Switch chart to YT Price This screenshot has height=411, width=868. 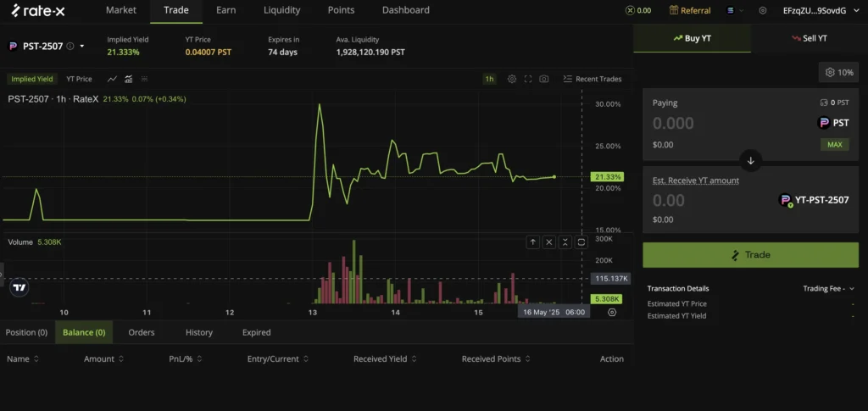point(79,79)
